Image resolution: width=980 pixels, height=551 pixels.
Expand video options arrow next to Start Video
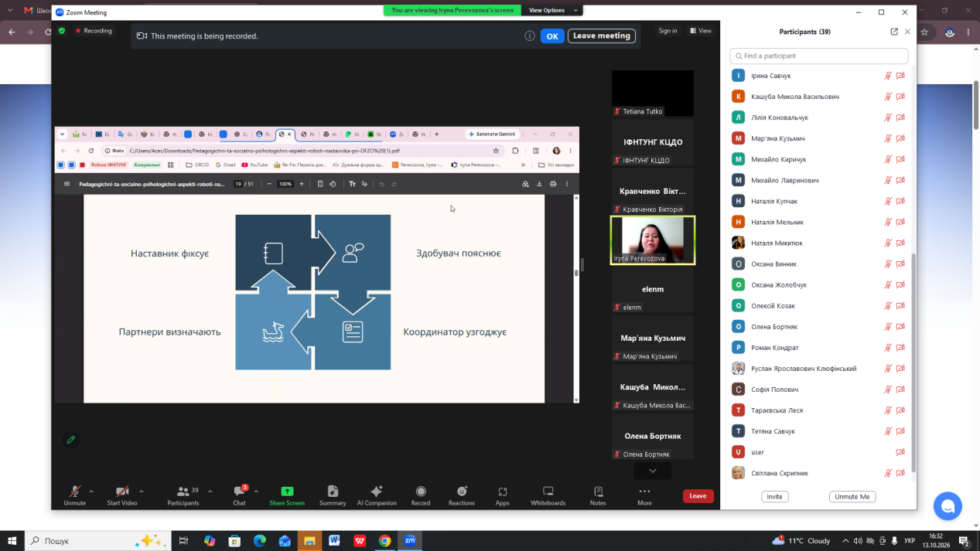[x=141, y=491]
